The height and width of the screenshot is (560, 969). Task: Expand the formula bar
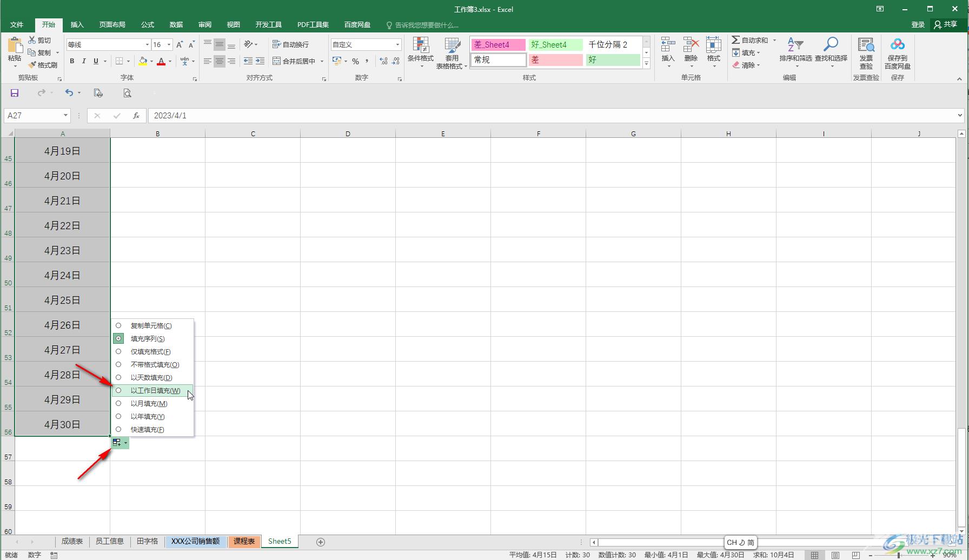(x=960, y=115)
